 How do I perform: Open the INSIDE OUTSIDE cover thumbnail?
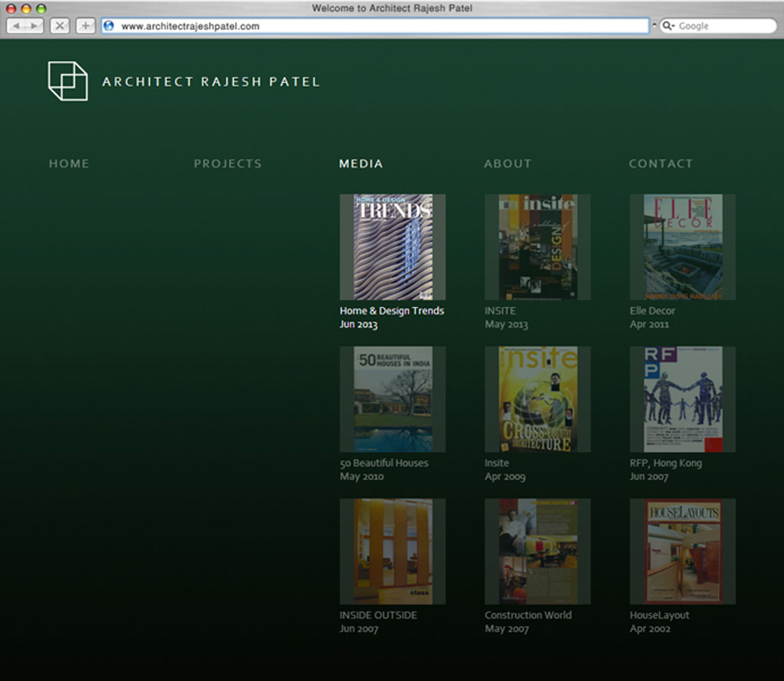(393, 552)
